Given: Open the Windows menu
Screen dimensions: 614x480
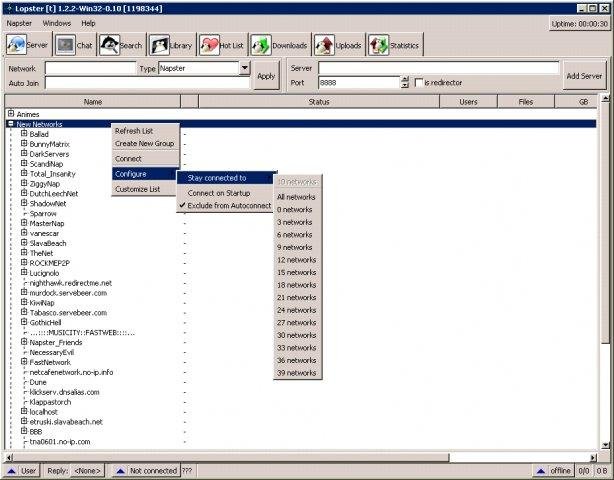Looking at the screenshot, I should pyautogui.click(x=57, y=23).
